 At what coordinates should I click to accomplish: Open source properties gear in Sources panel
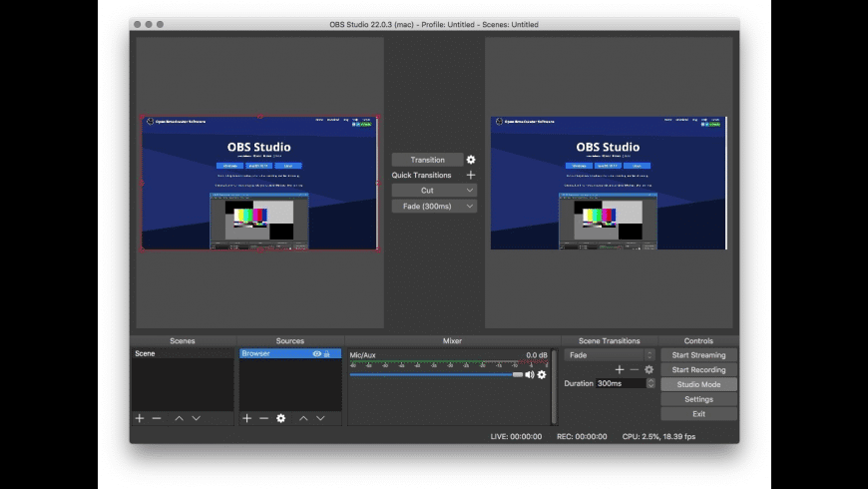tap(281, 418)
